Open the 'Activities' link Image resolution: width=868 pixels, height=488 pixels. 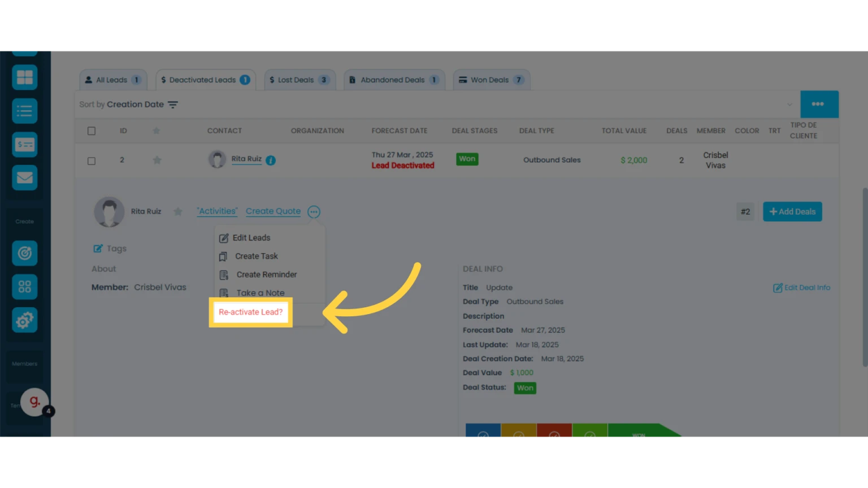tap(218, 211)
